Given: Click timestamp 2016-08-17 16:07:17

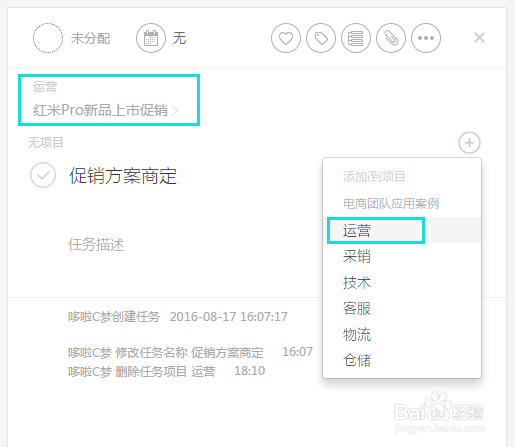Looking at the screenshot, I should point(229,316).
